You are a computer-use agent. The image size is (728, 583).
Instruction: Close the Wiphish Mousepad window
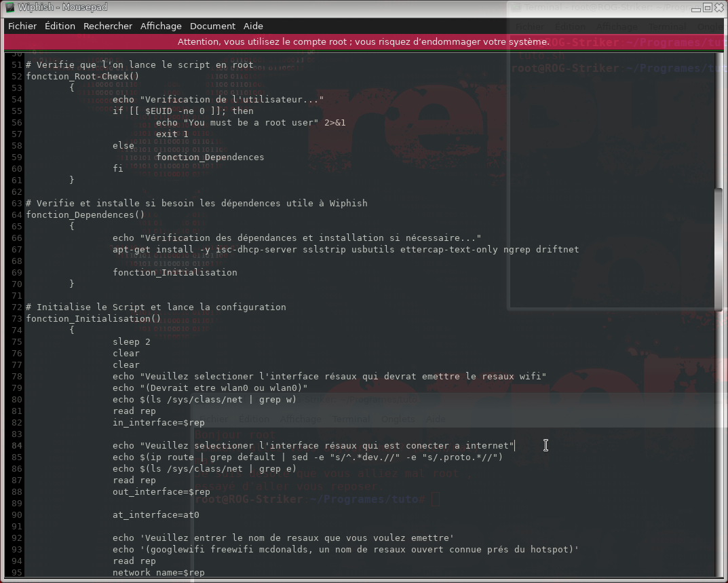[x=719, y=8]
